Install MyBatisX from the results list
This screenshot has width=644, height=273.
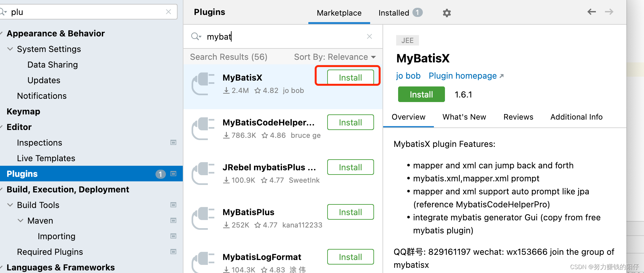tap(350, 77)
